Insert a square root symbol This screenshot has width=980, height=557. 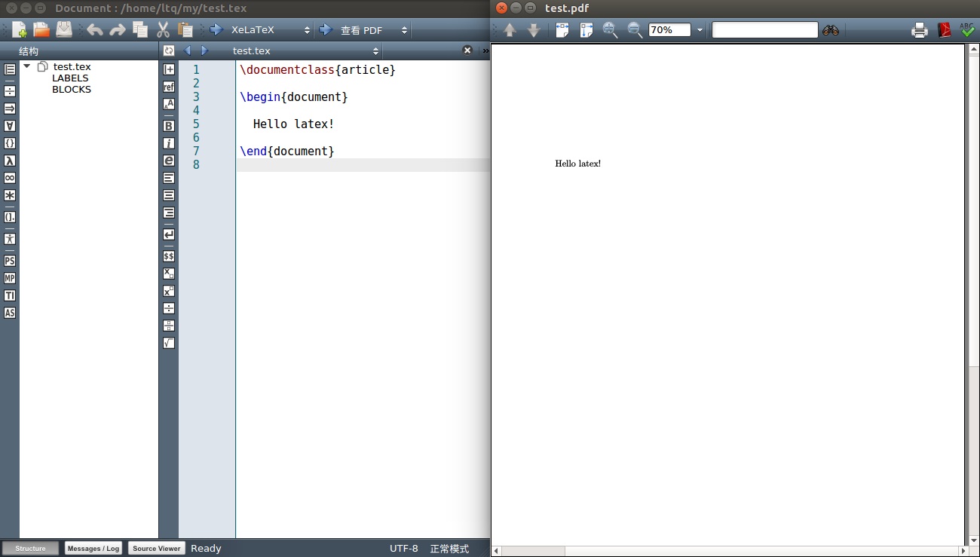(x=169, y=343)
